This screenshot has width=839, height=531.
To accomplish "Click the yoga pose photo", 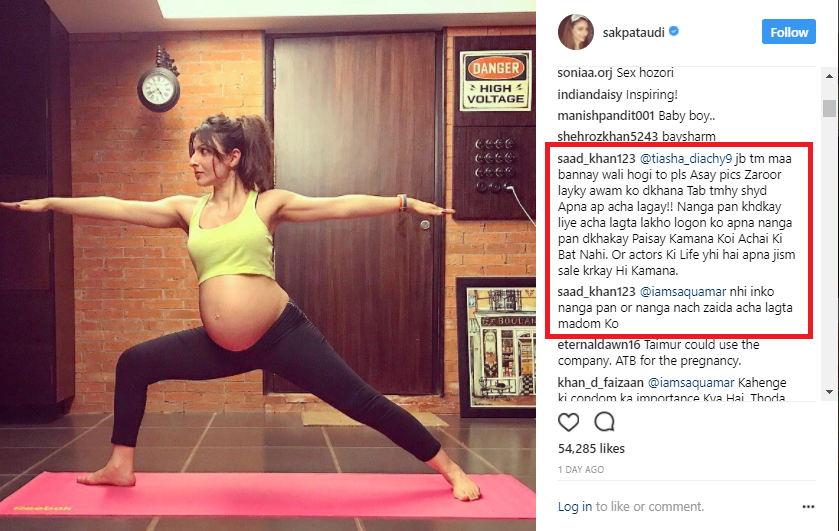I will coord(268,266).
